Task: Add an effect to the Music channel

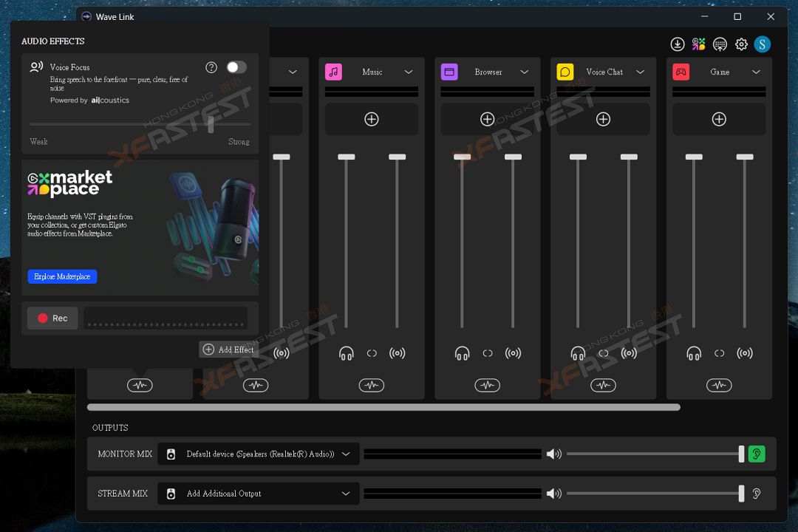Action: (372, 119)
